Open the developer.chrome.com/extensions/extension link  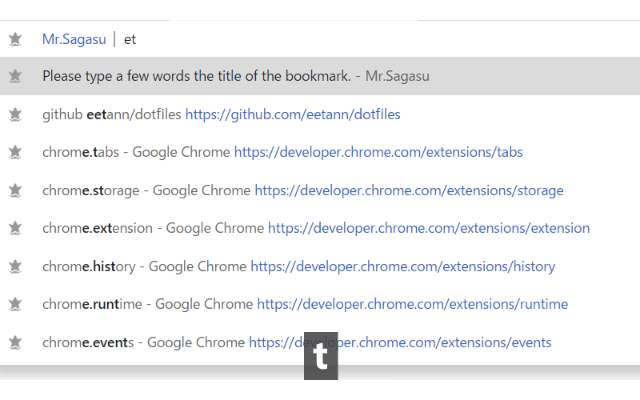click(x=429, y=228)
